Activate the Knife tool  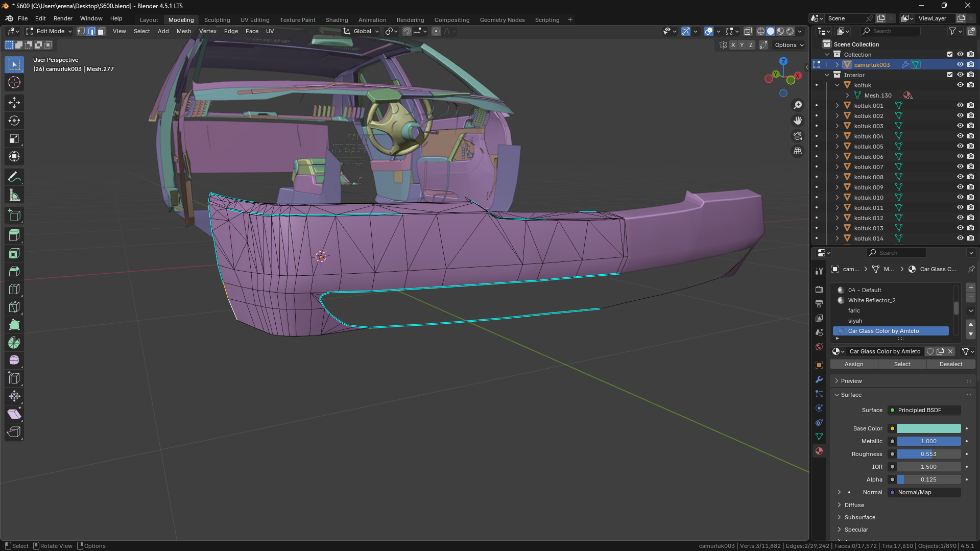pyautogui.click(x=14, y=307)
